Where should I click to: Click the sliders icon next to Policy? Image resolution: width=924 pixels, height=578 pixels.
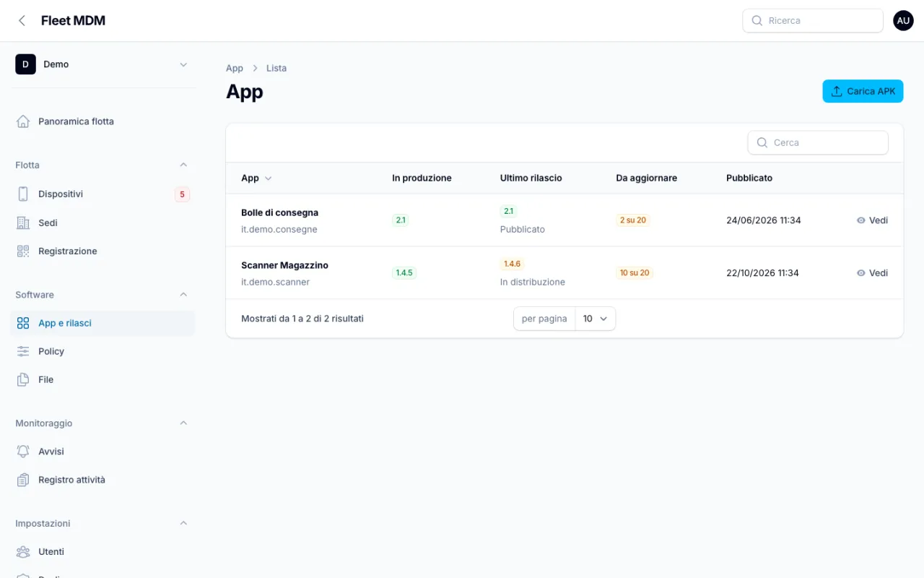pyautogui.click(x=23, y=351)
